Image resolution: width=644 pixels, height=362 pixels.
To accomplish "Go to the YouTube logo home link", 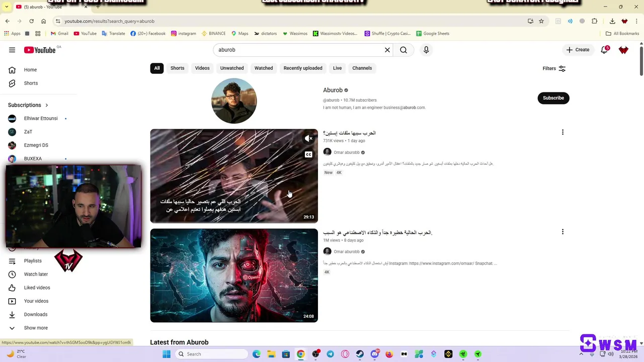I will coord(40,50).
